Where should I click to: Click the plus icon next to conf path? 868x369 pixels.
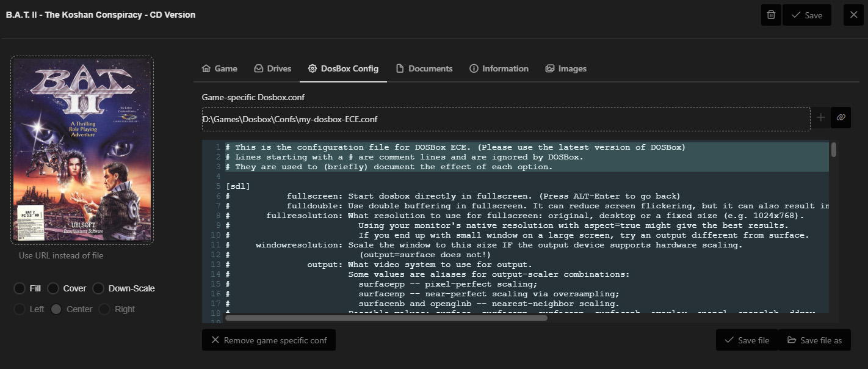pyautogui.click(x=821, y=117)
